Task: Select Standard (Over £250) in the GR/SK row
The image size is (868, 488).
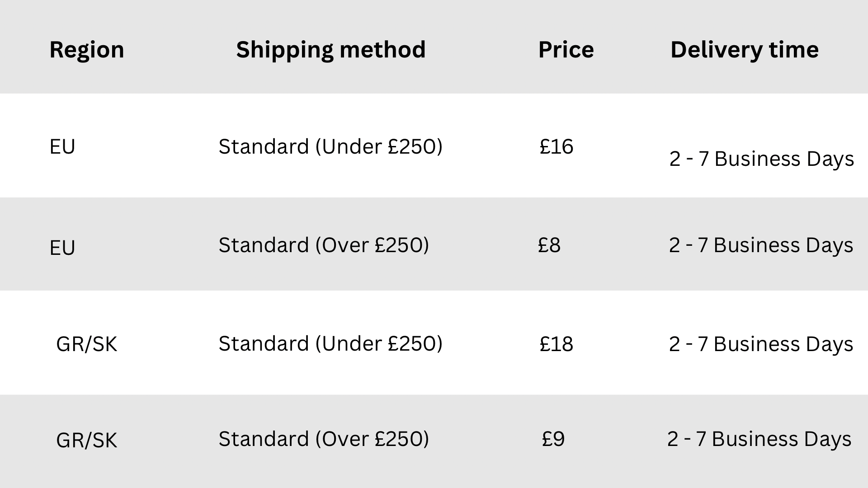Action: pos(324,439)
